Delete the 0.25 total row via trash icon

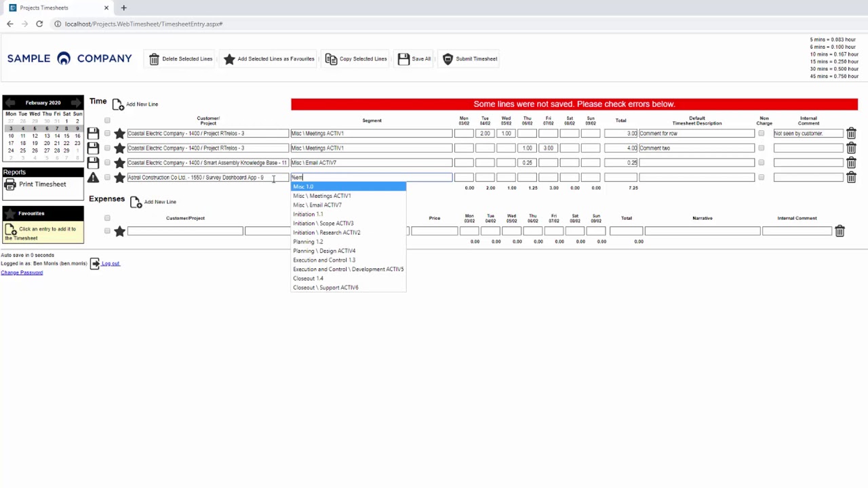pyautogui.click(x=851, y=163)
